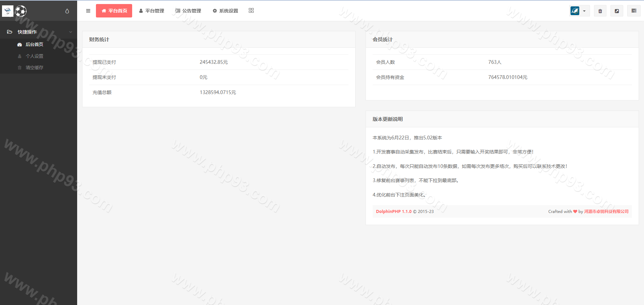Open 系统设置 from the top navbar

pos(225,11)
